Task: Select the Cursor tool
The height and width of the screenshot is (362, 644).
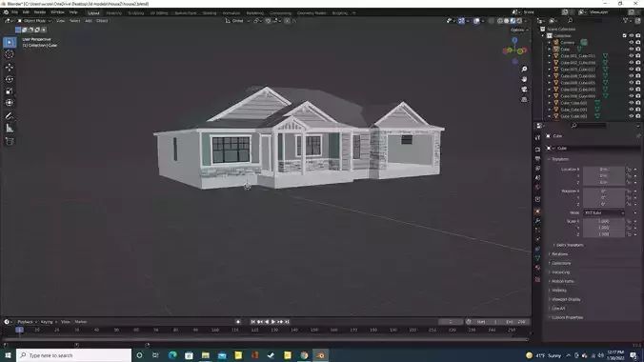Action: tap(10, 54)
